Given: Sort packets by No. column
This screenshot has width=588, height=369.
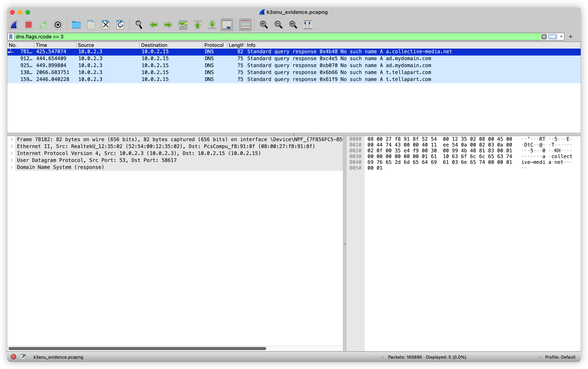Looking at the screenshot, I should click(20, 45).
